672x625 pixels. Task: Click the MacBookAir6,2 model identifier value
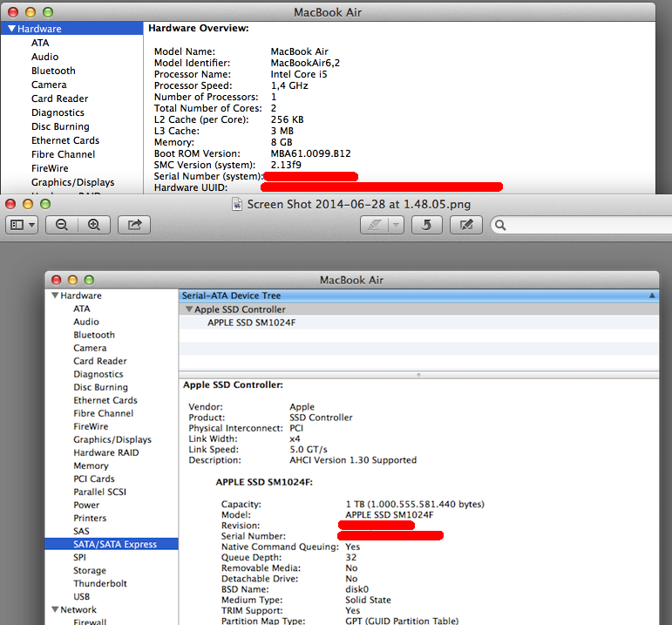click(x=305, y=63)
